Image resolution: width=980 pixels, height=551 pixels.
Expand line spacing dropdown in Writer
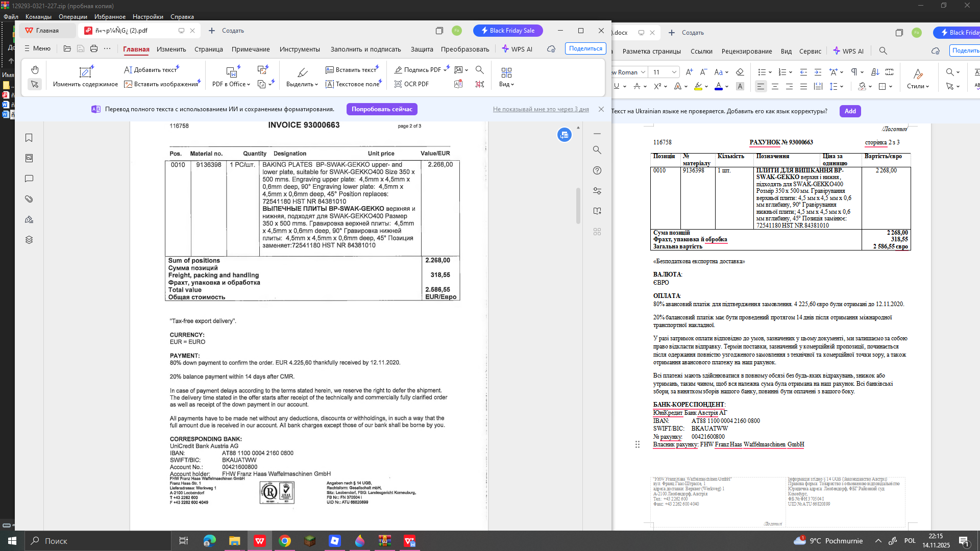pyautogui.click(x=842, y=86)
